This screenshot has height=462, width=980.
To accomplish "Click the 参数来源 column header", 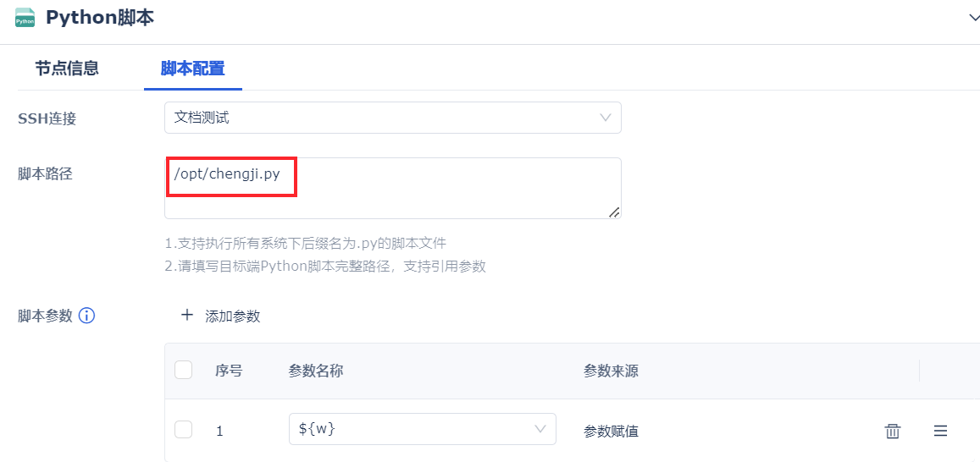I will coord(611,371).
